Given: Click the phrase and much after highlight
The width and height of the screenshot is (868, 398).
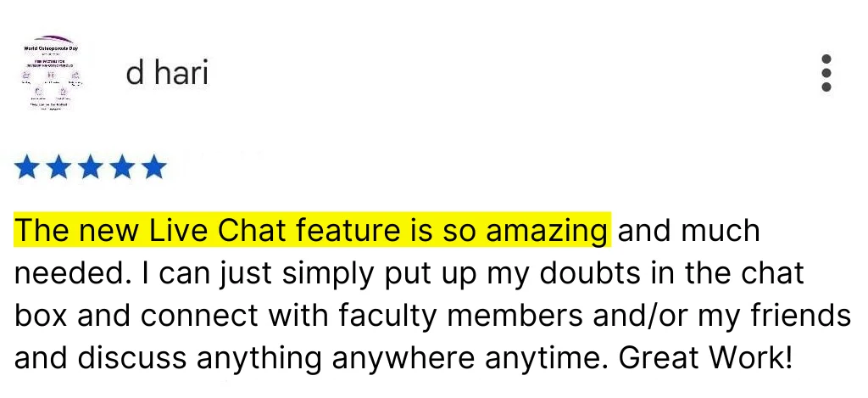Looking at the screenshot, I should tap(688, 230).
